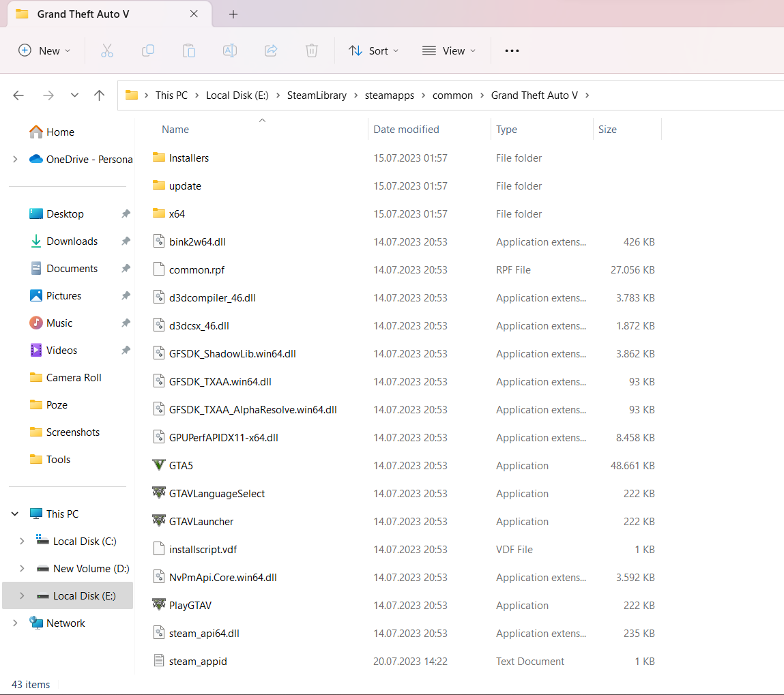Image resolution: width=784 pixels, height=695 pixels.
Task: Expand OneDrive - Personal tree node
Action: click(x=15, y=160)
